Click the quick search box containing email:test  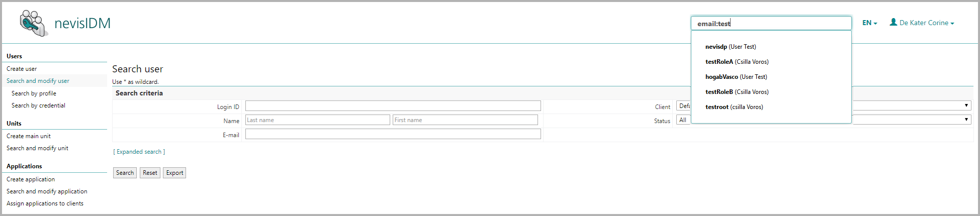[x=770, y=24]
